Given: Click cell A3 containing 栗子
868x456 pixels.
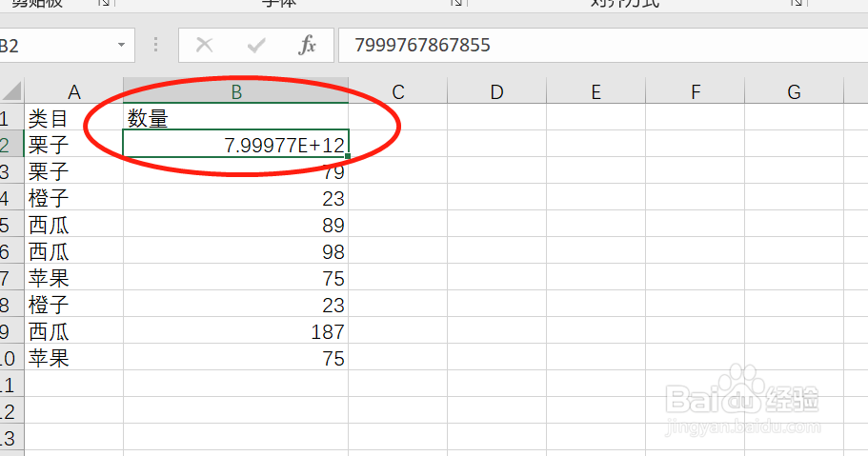Looking at the screenshot, I should pyautogui.click(x=73, y=170).
